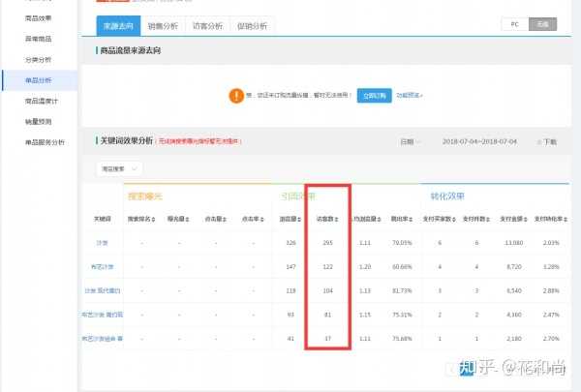Viewport: 581px width, 392px height.
Task: Open the 2018-07-04 date range picker
Action: coord(478,141)
